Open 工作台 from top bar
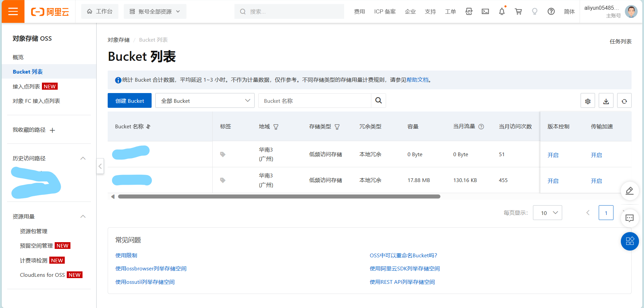 point(100,11)
